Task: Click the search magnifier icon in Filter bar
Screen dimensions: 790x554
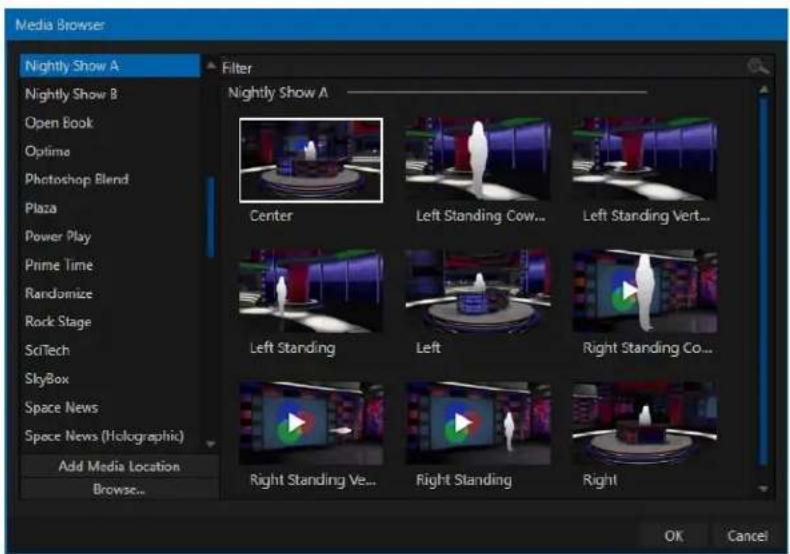Action: pyautogui.click(x=758, y=66)
